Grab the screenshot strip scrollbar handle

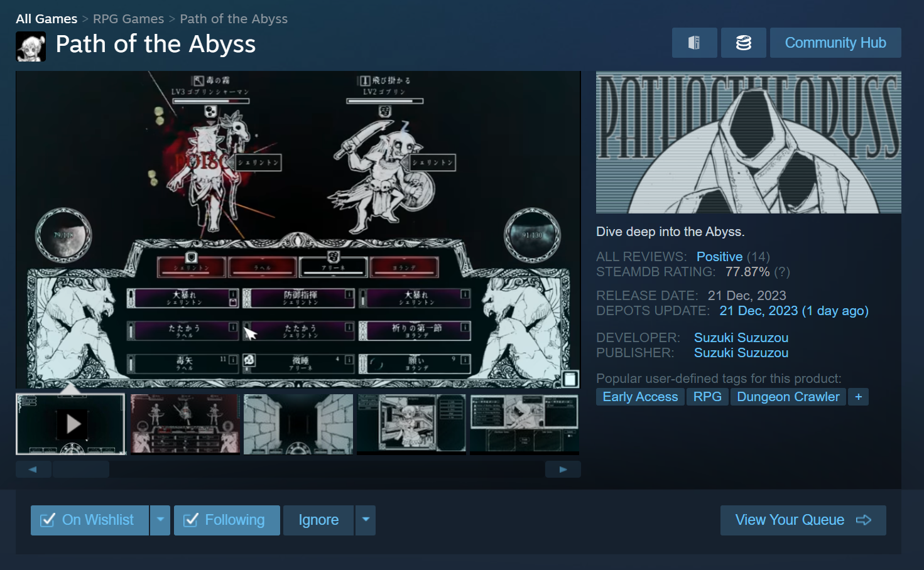click(x=81, y=469)
